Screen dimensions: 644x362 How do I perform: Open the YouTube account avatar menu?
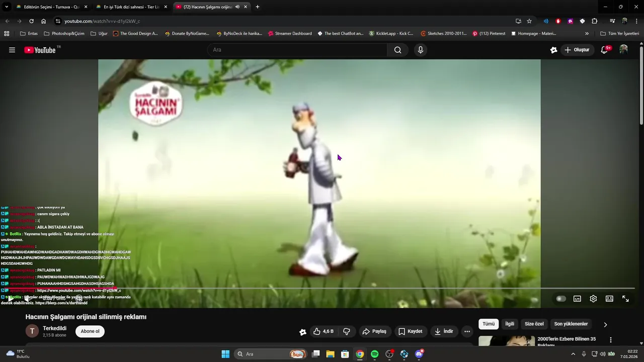coord(623,49)
